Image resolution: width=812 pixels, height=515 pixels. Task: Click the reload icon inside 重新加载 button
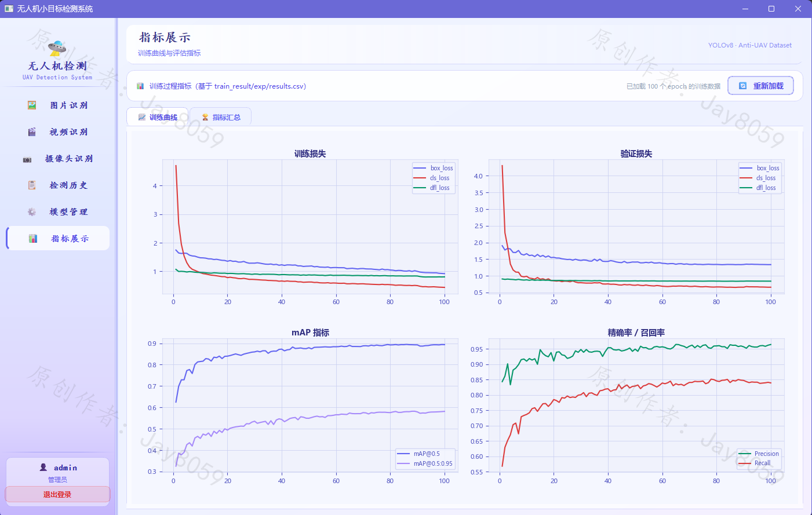tap(743, 86)
